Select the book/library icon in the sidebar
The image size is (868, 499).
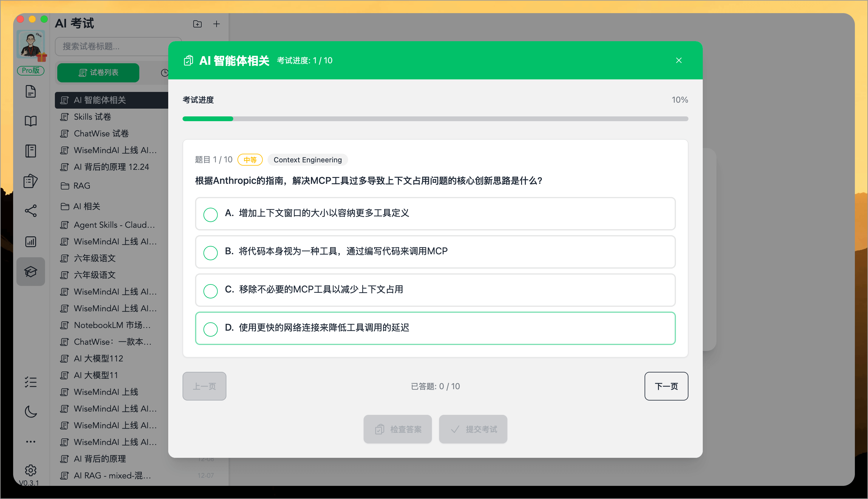[x=30, y=121]
